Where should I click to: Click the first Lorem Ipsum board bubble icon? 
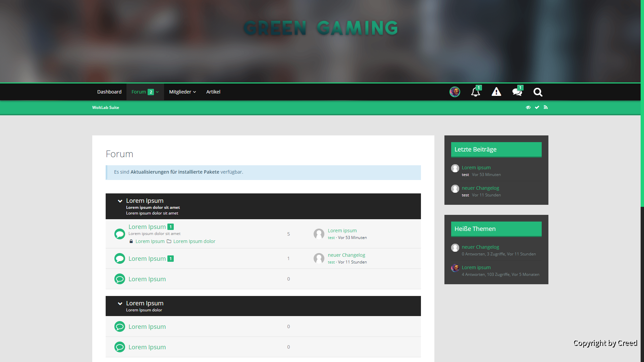120,234
